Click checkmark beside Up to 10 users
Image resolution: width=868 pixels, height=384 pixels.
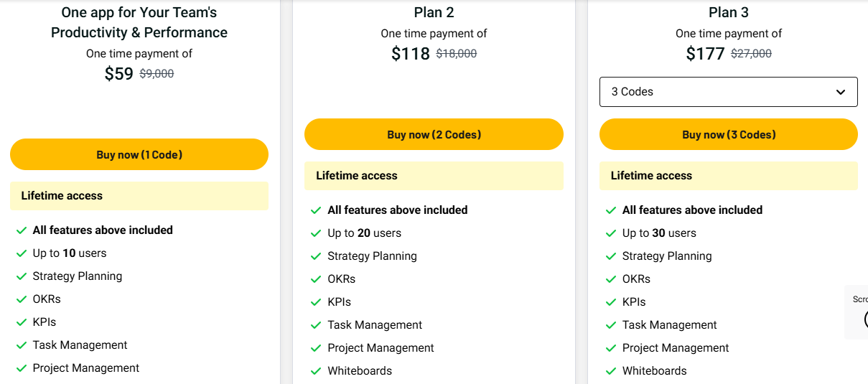tap(22, 253)
